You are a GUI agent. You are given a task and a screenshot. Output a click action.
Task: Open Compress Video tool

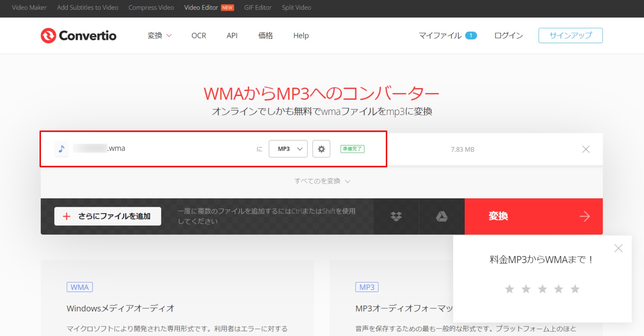coord(151,7)
